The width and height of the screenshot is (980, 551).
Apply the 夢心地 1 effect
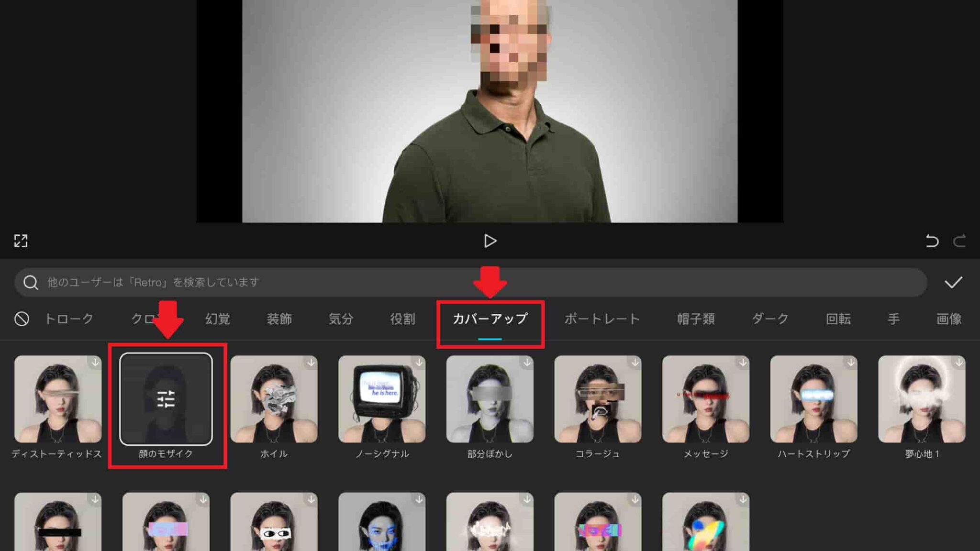(x=922, y=399)
